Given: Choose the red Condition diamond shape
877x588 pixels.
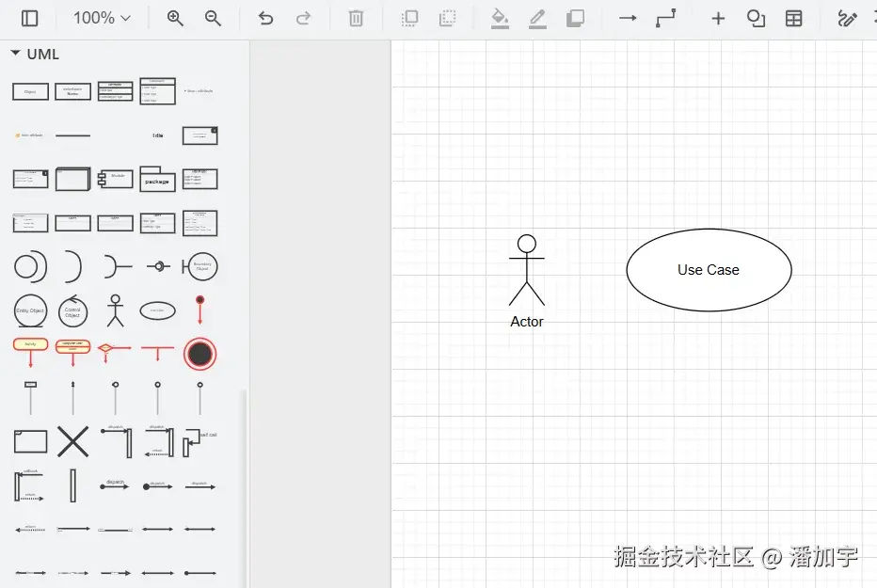Looking at the screenshot, I should pyautogui.click(x=115, y=352).
